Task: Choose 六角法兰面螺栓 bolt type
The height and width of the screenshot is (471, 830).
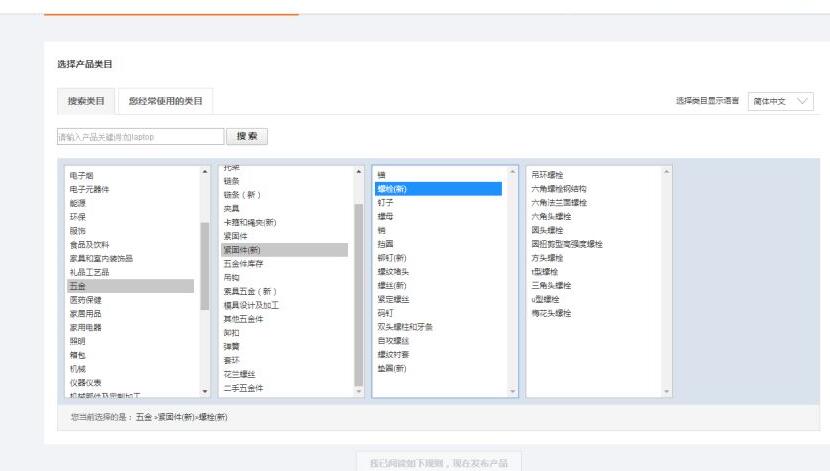Action: (x=559, y=202)
